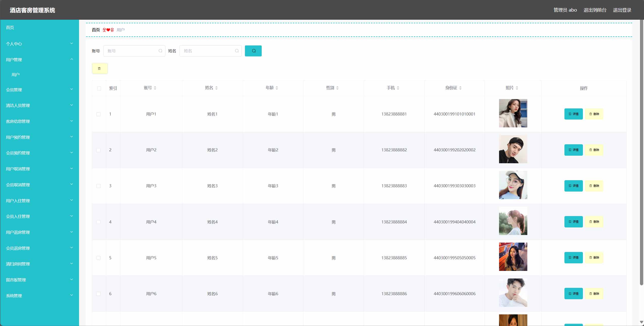
Task: Expand 个人中心 sidebar menu
Action: (x=39, y=44)
